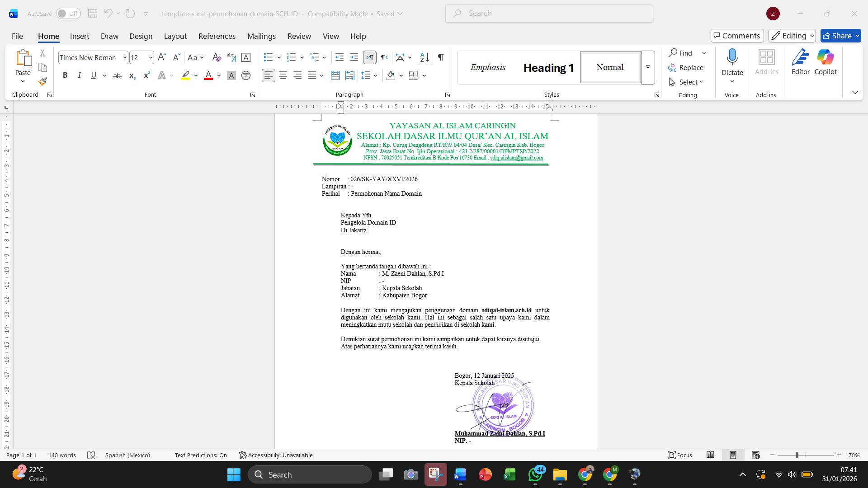Click the Sort paragraph icon
This screenshot has width=868, height=488.
click(425, 57)
